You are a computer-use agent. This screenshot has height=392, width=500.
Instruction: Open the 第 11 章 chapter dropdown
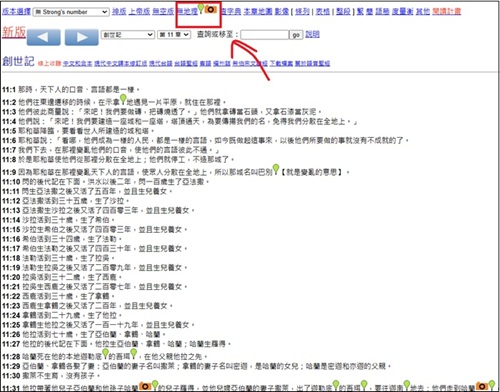coord(174,34)
